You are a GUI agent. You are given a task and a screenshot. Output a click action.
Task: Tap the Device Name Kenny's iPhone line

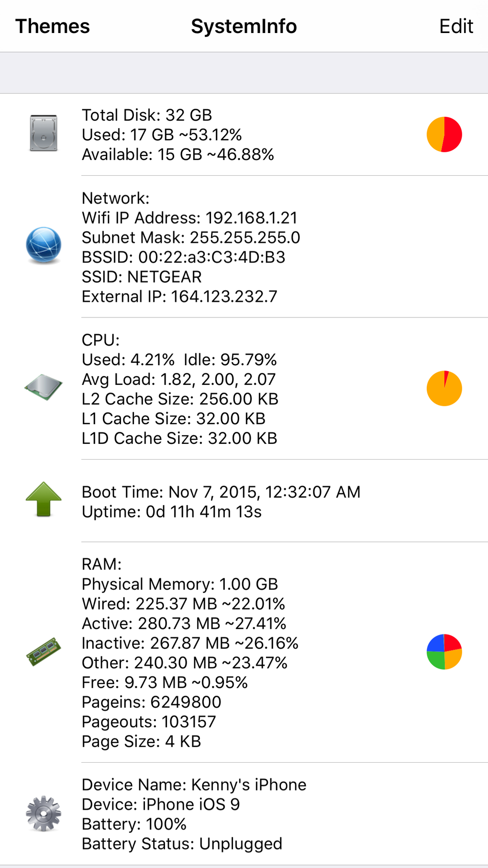[194, 785]
